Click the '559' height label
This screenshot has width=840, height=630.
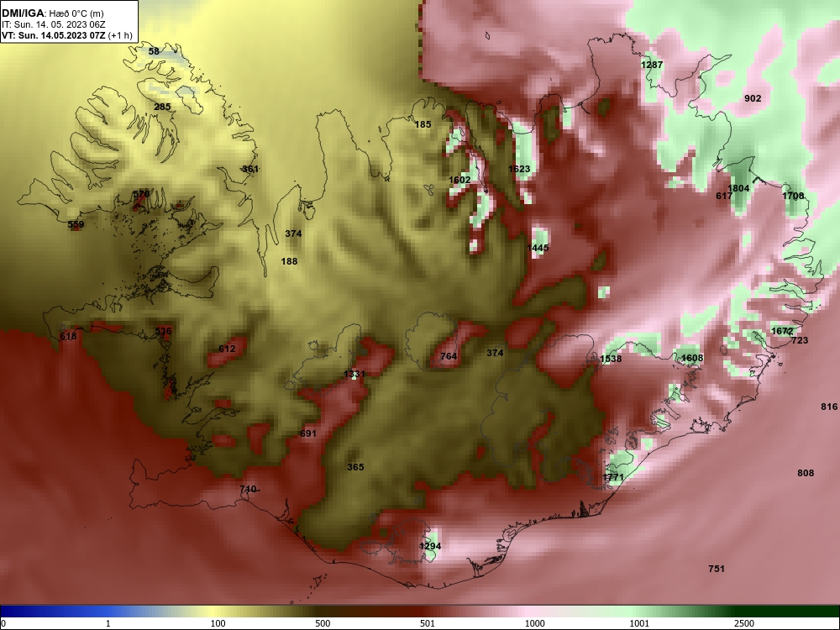point(76,224)
